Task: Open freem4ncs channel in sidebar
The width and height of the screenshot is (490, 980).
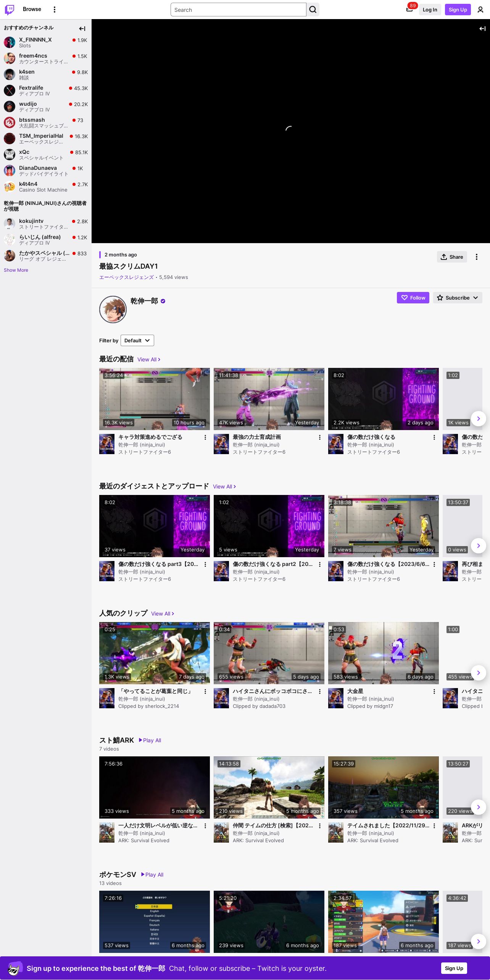Action: coord(46,58)
